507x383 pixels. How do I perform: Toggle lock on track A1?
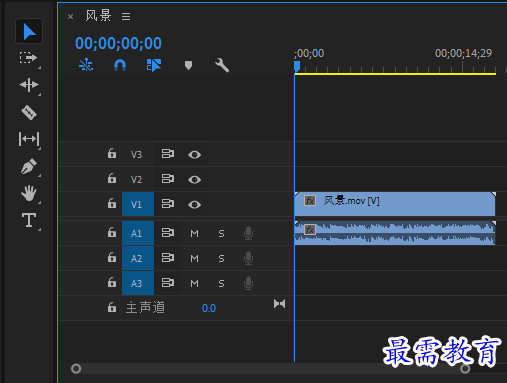[x=112, y=232]
